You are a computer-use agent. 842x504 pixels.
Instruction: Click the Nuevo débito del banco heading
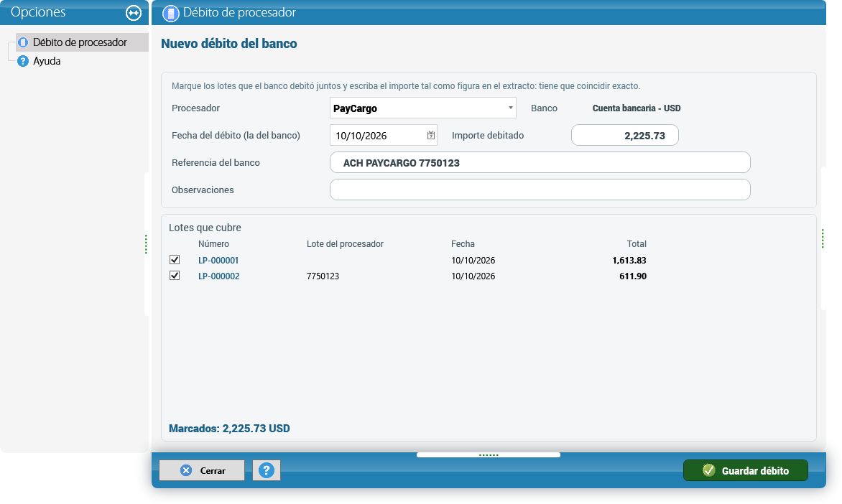point(228,44)
